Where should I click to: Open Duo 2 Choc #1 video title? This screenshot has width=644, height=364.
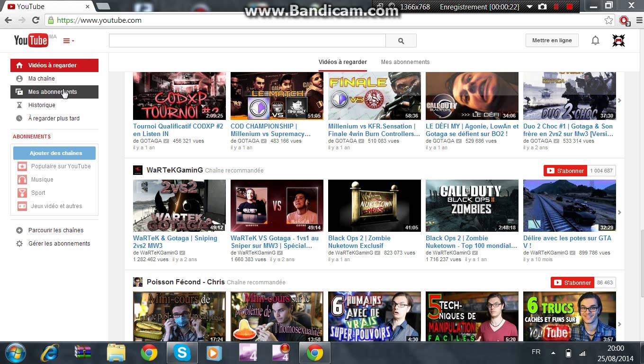point(568,130)
